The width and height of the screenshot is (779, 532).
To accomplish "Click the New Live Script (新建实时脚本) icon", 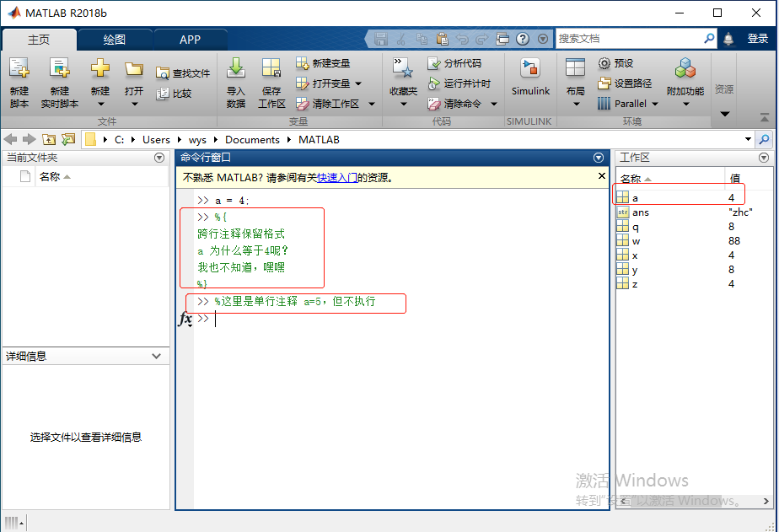I will point(60,68).
